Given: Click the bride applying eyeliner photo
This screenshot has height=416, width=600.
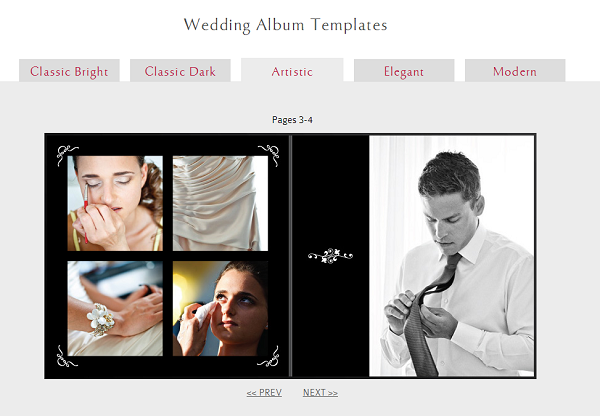Looking at the screenshot, I should tap(115, 203).
